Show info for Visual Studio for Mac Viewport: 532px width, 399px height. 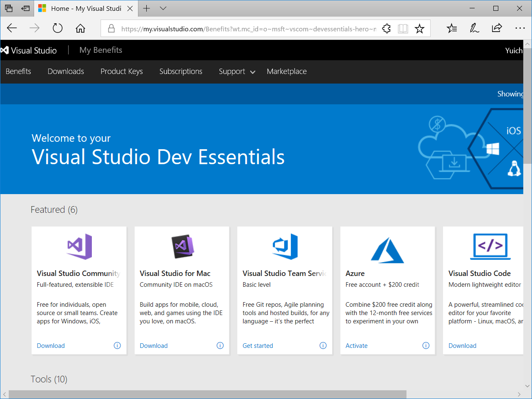220,346
